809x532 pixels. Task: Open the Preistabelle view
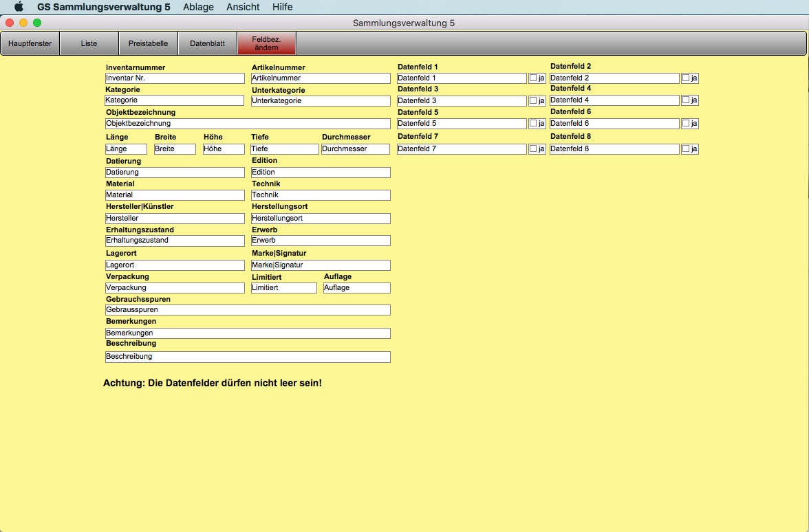pyautogui.click(x=148, y=43)
